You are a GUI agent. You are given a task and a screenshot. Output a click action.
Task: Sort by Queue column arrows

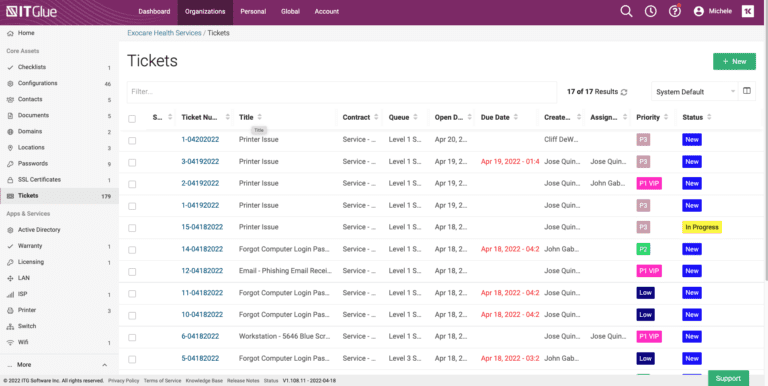[x=415, y=117]
